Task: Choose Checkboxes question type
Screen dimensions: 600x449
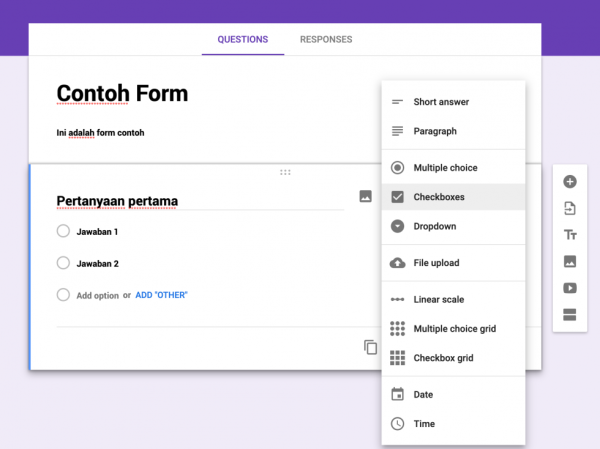Action: point(453,197)
